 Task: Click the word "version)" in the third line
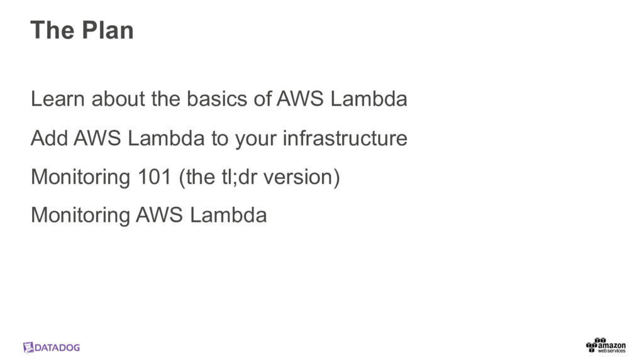coord(302,177)
